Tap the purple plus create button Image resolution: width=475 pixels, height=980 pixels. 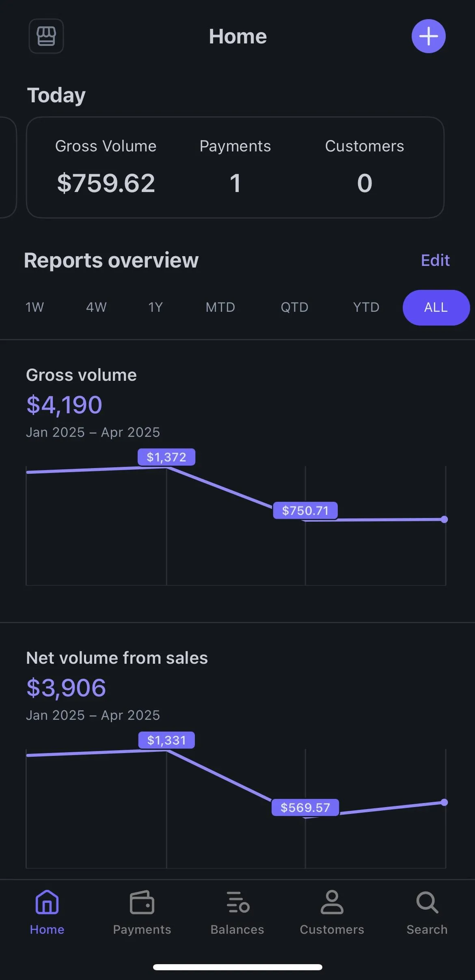428,36
